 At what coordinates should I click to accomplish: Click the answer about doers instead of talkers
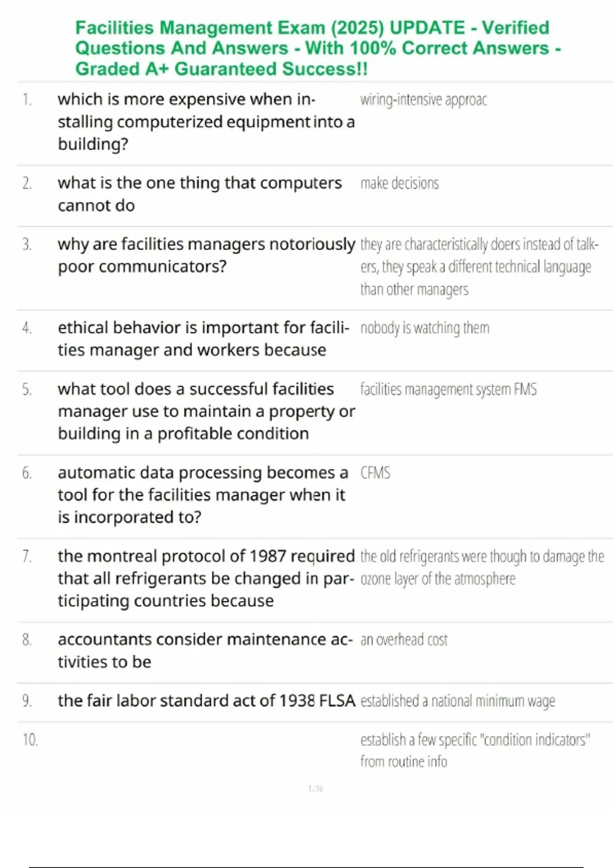coord(479,267)
